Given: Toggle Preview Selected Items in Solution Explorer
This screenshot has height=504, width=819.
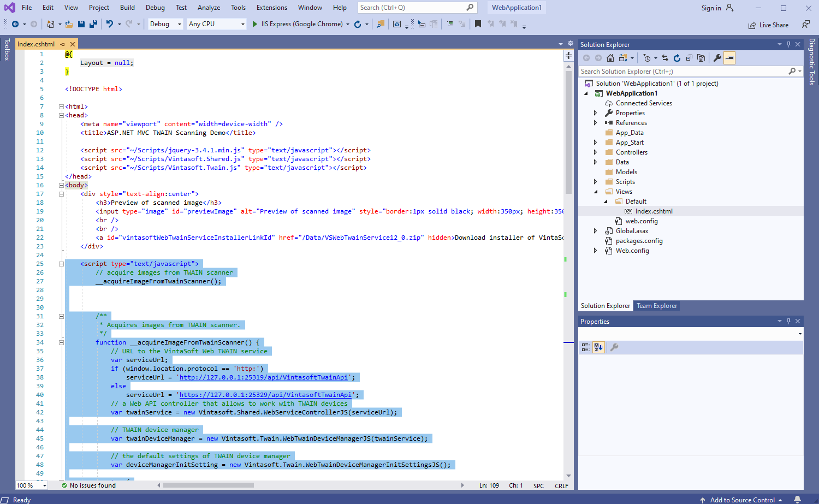Looking at the screenshot, I should pos(729,58).
